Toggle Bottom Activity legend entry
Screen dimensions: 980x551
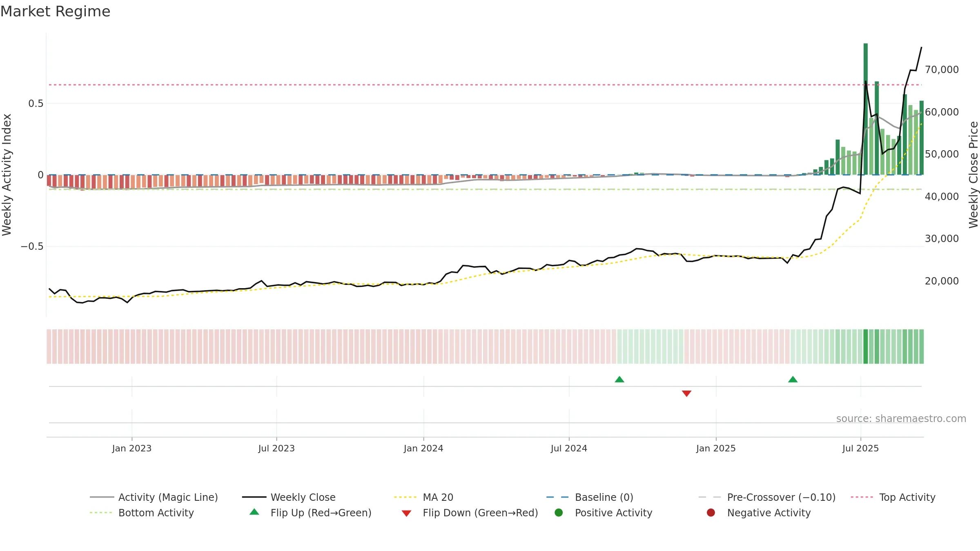pyautogui.click(x=142, y=513)
